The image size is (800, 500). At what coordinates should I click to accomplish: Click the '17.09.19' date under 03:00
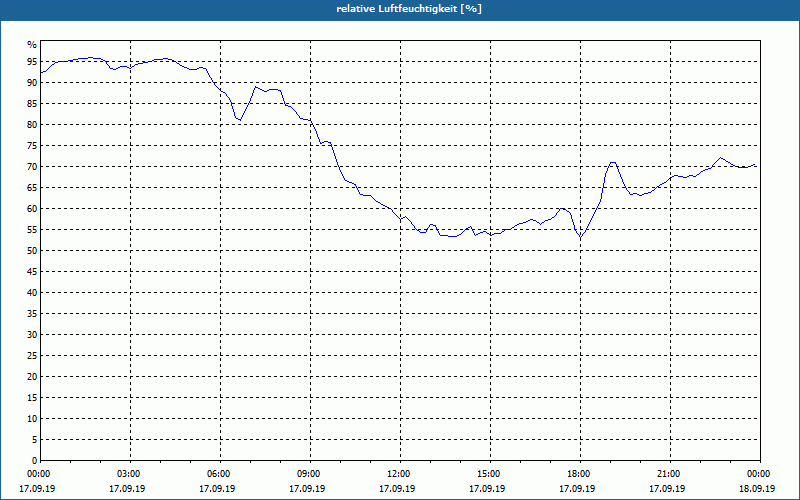click(x=127, y=488)
